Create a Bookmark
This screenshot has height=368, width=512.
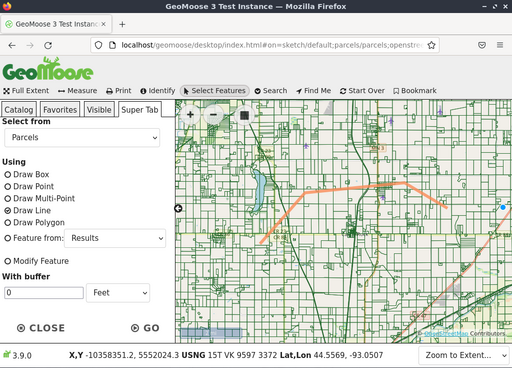pos(415,91)
